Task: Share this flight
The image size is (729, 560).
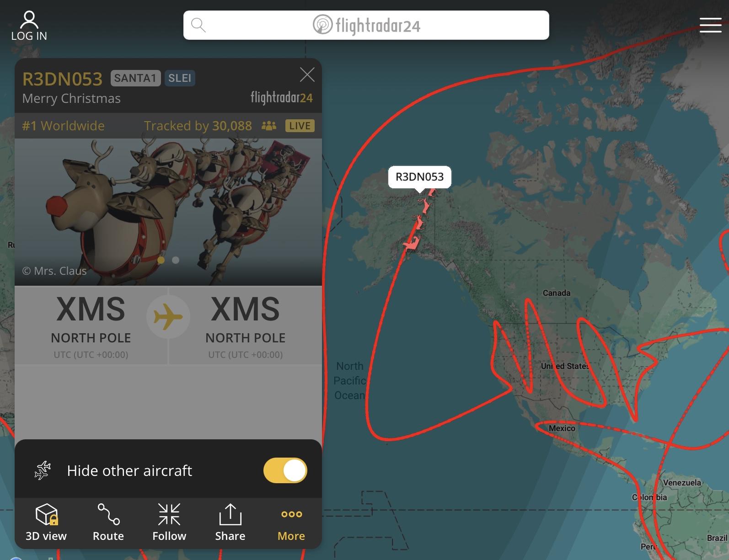Action: [230, 522]
